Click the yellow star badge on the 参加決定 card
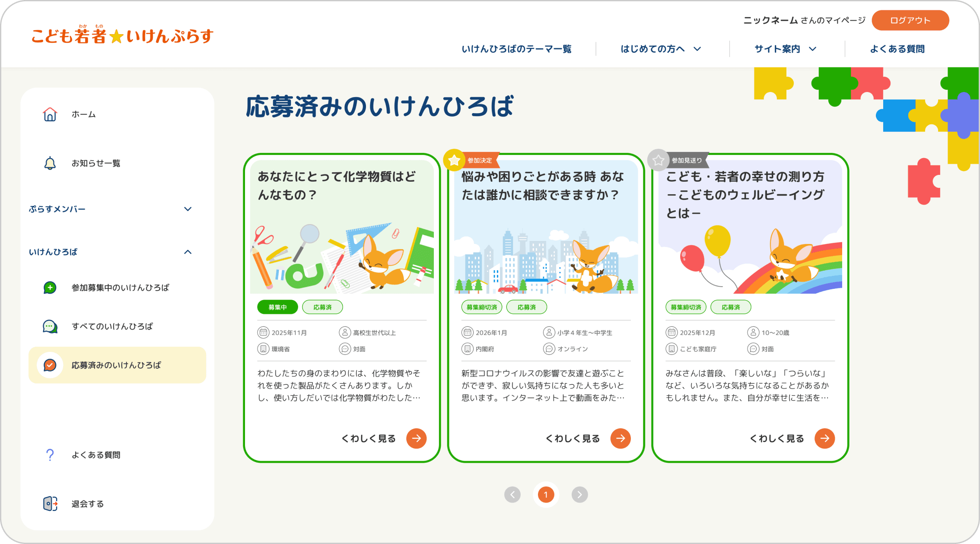This screenshot has height=544, width=980. tap(454, 160)
